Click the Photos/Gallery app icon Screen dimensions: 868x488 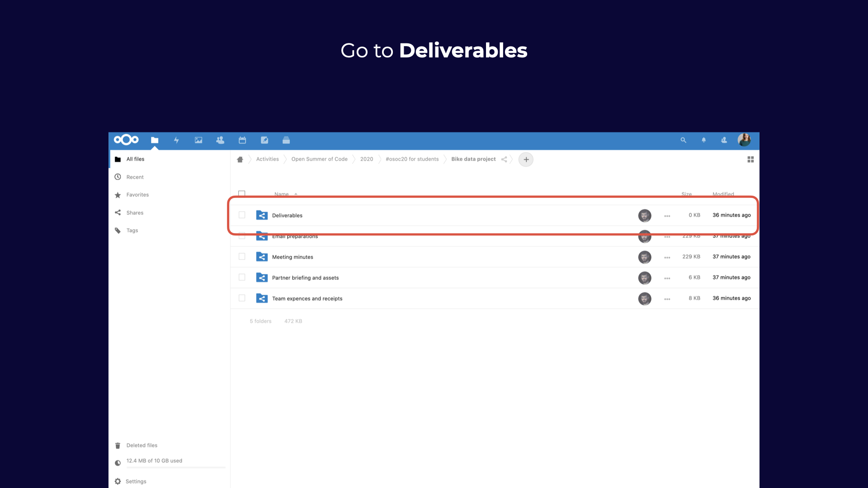tap(198, 140)
